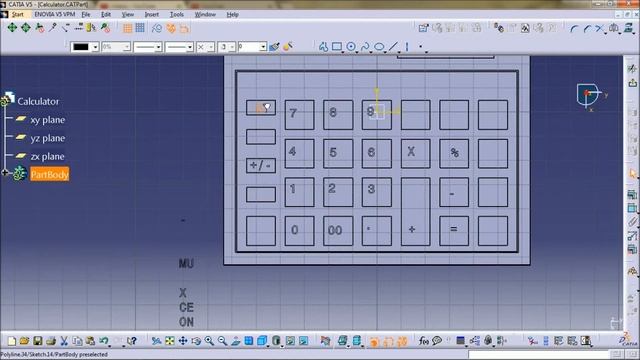The image size is (640, 360).
Task: Click the Exit workbench icon
Action: 633,83
